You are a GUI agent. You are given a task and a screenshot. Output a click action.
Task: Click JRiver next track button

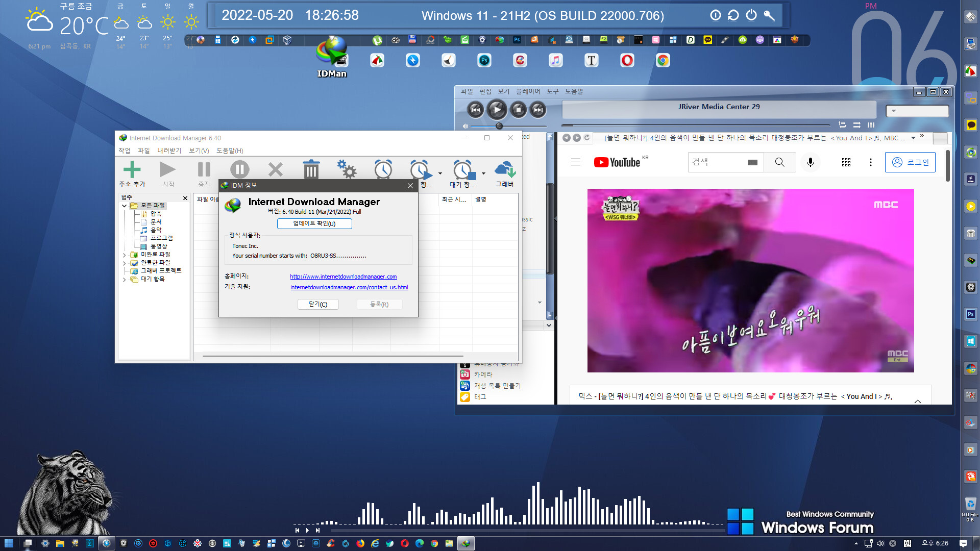[x=538, y=110]
